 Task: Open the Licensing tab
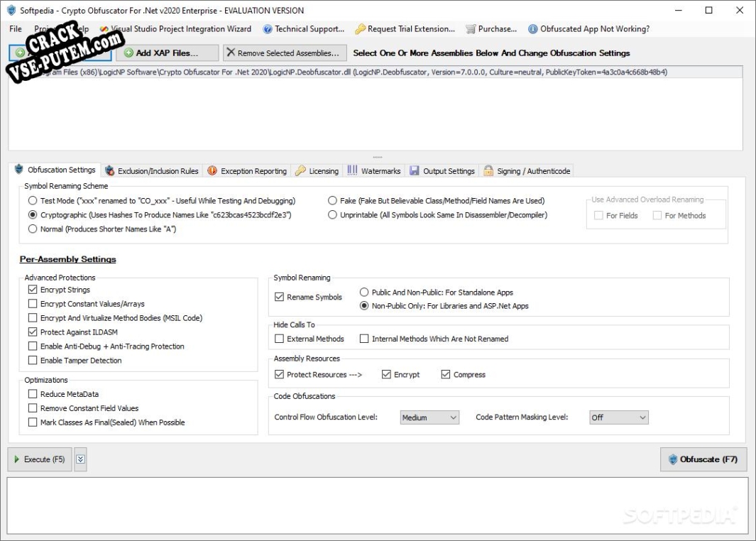317,170
